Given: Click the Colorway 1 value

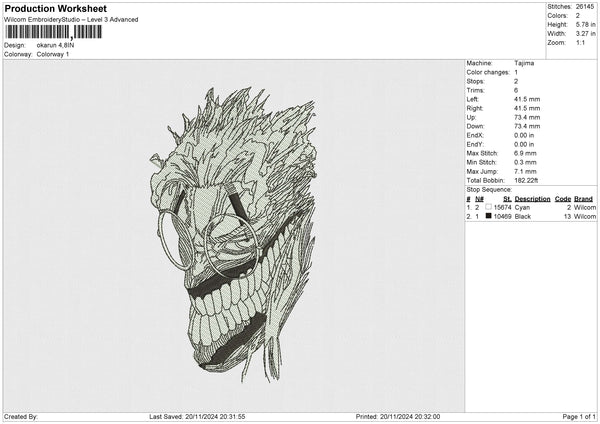Looking at the screenshot, I should point(52,54).
